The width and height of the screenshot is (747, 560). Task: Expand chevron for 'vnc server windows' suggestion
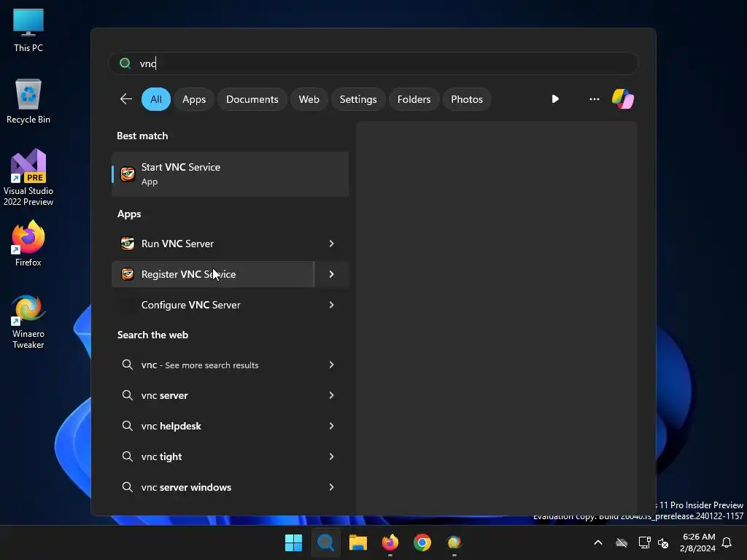pyautogui.click(x=332, y=486)
